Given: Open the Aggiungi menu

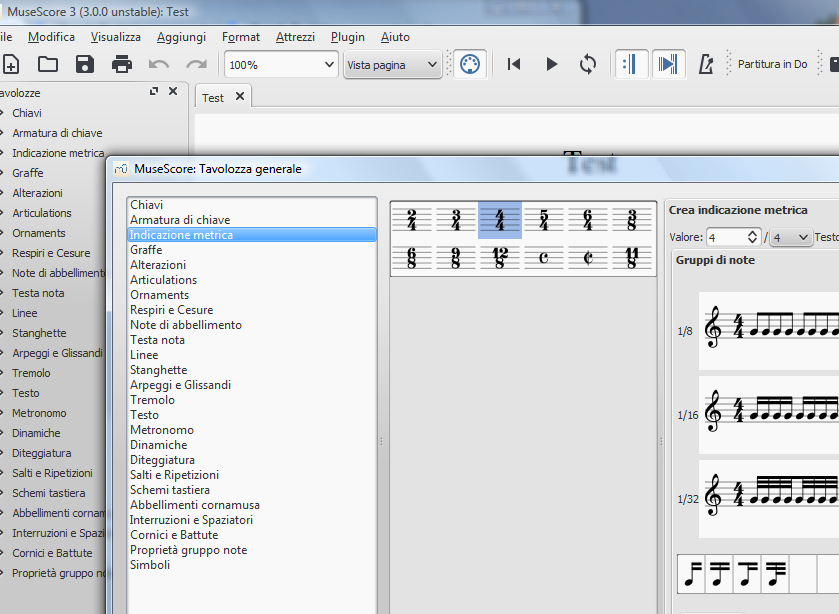Looking at the screenshot, I should coord(181,37).
